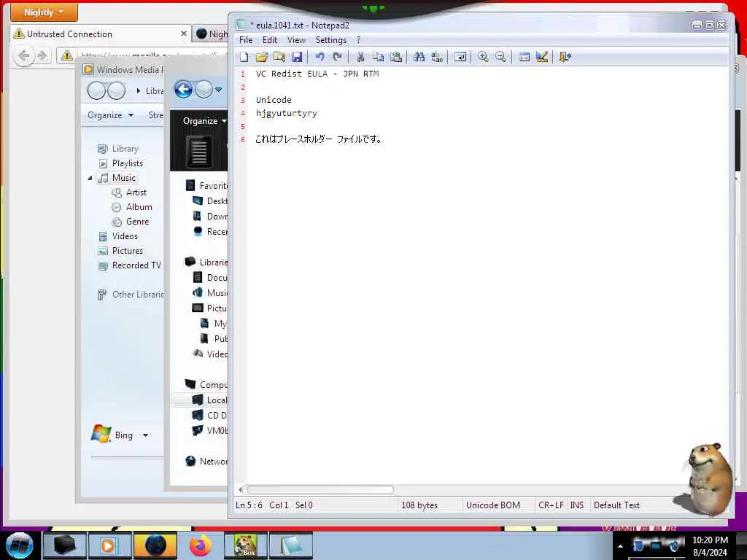Open Videos in Media Player sidebar
The height and width of the screenshot is (560, 747).
[x=125, y=236]
